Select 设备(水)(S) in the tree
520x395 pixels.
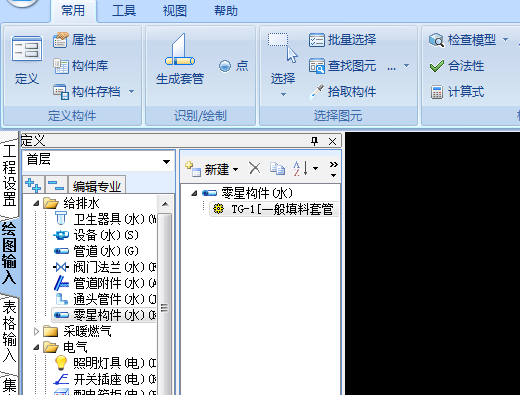(96, 235)
